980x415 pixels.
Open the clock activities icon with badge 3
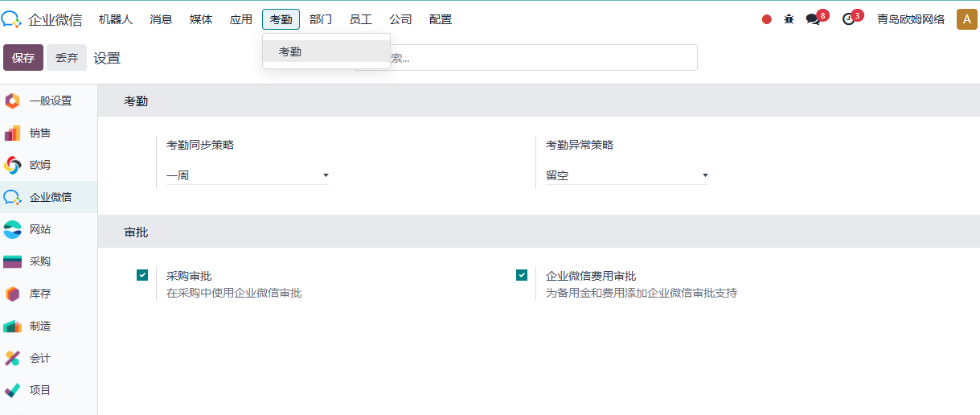coord(848,19)
